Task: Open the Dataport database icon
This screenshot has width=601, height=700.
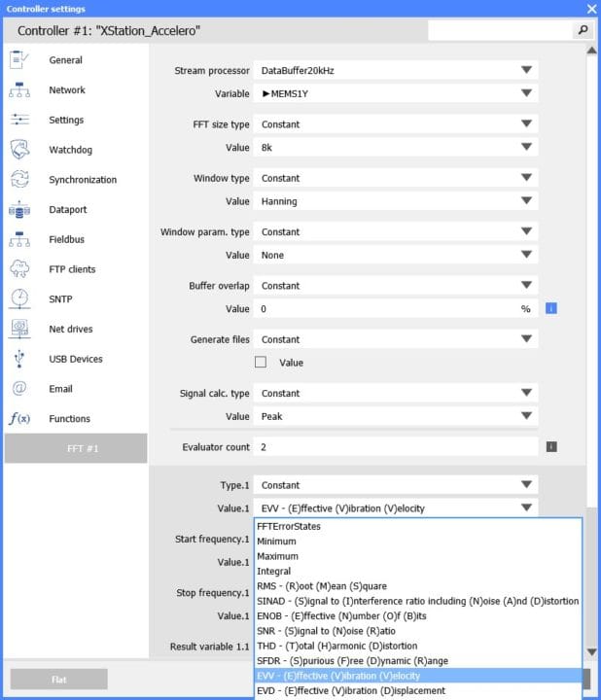Action: click(x=18, y=209)
